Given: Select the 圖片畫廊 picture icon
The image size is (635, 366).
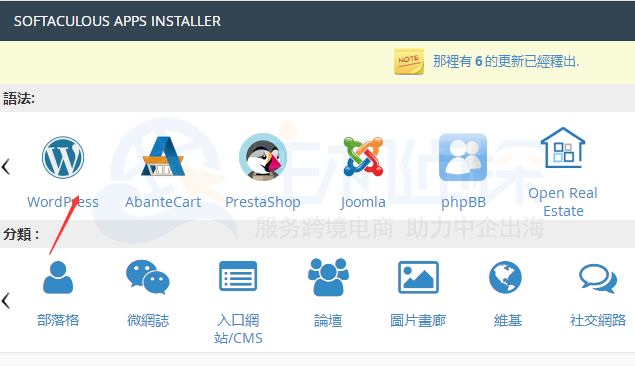Looking at the screenshot, I should point(418,277).
